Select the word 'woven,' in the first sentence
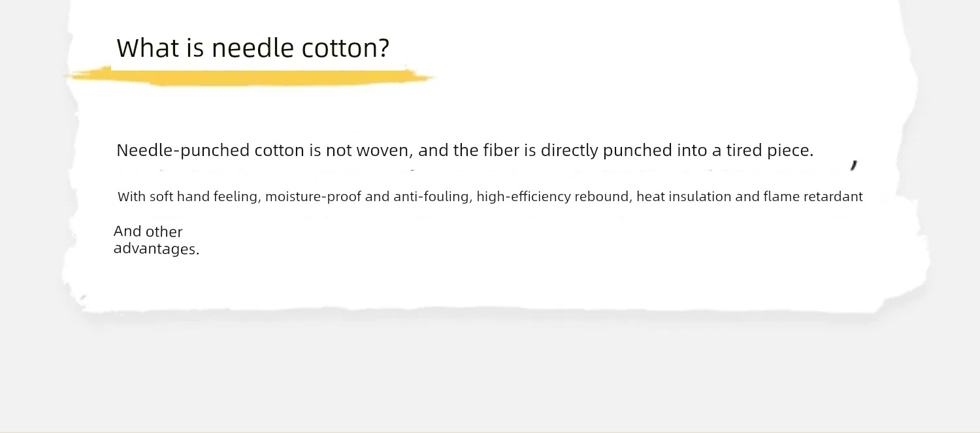Image resolution: width=980 pixels, height=433 pixels. tap(384, 150)
